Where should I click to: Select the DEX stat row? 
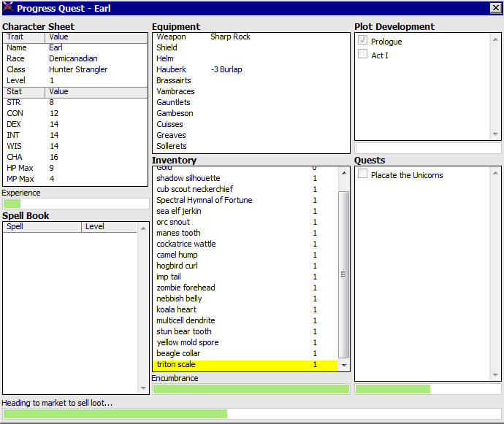(75, 124)
